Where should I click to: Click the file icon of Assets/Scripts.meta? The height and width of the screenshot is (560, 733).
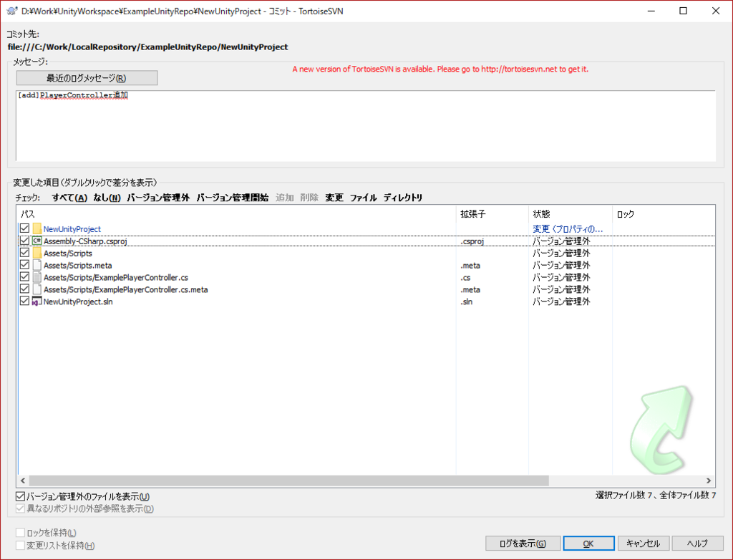coord(37,265)
